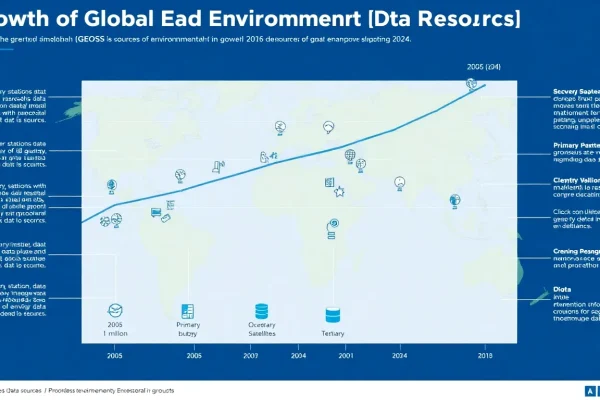Viewport: 600px width, 400px height.
Task: Select the grid-patterned globe icon
Action: (350, 156)
